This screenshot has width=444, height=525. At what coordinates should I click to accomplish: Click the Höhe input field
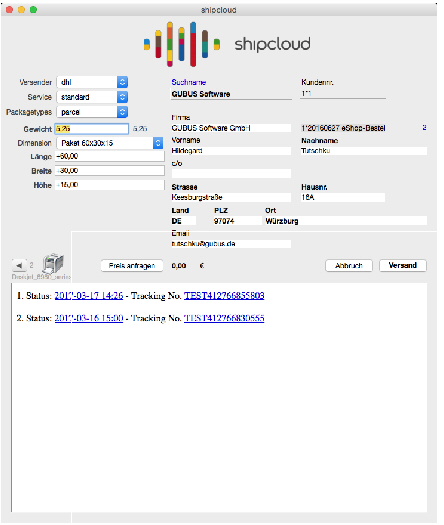pyautogui.click(x=110, y=185)
